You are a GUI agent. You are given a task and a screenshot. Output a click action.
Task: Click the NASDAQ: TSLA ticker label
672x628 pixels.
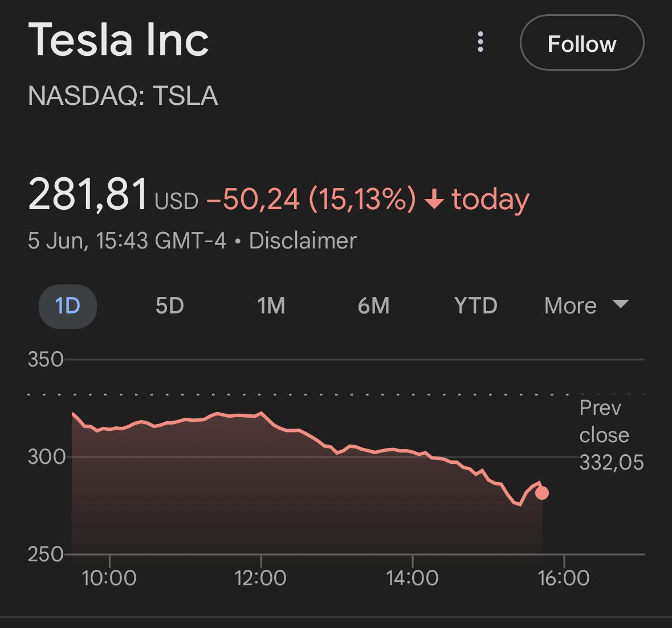pyautogui.click(x=123, y=96)
